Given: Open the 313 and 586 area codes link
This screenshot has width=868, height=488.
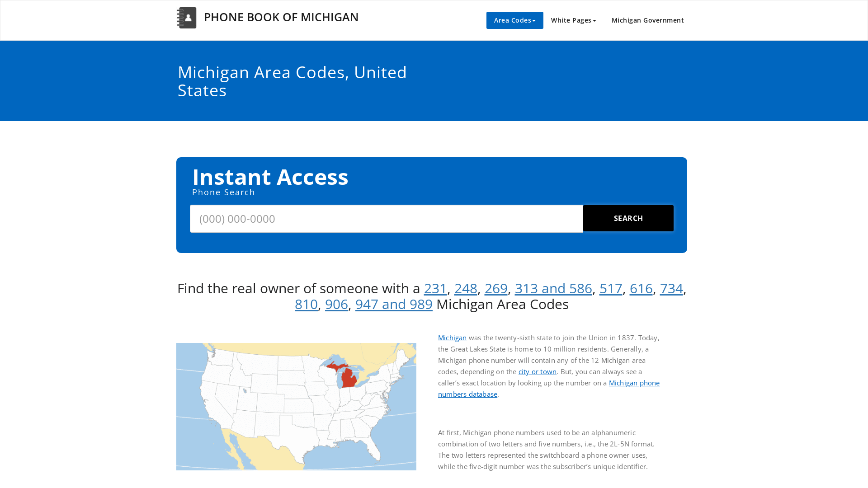Looking at the screenshot, I should coord(553,288).
